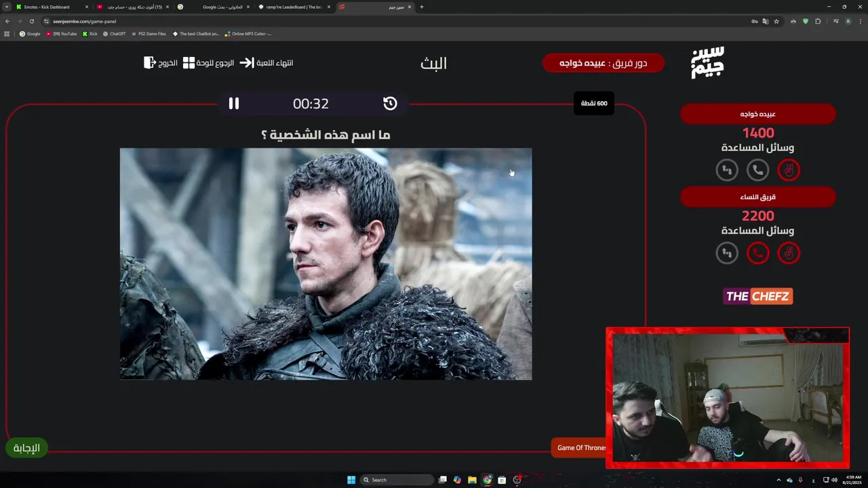
Task: Click the browser back arrow
Action: pos(7,21)
